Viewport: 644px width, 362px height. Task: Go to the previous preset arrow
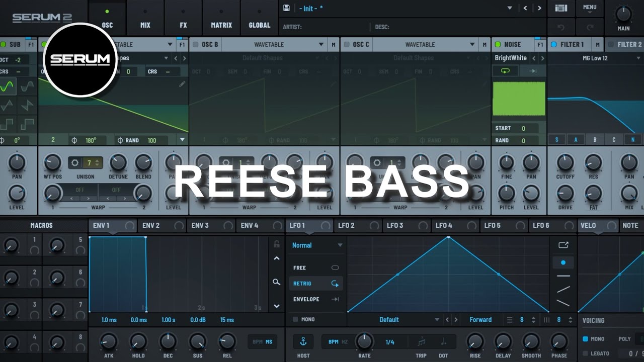point(525,8)
